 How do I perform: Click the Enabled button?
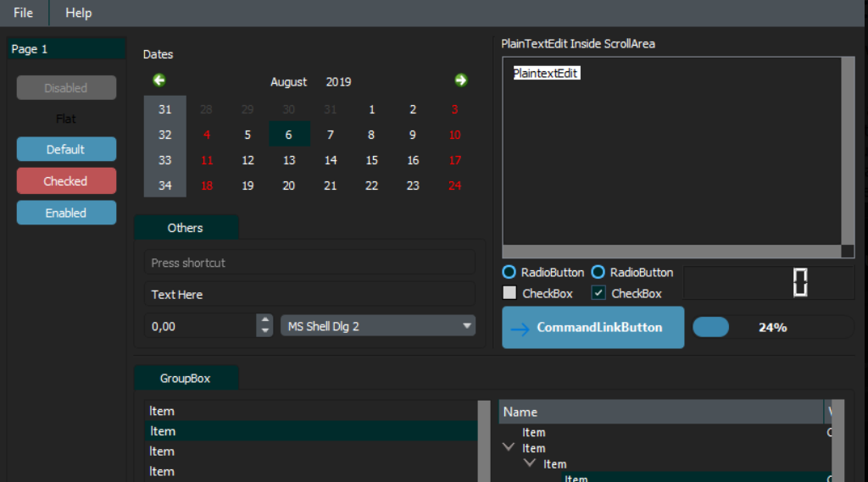click(x=66, y=213)
